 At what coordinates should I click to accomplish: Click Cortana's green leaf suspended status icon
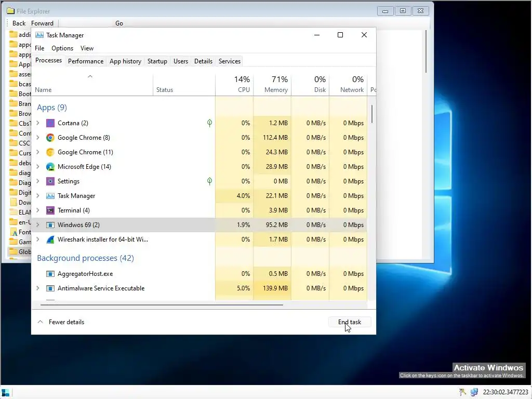click(210, 123)
